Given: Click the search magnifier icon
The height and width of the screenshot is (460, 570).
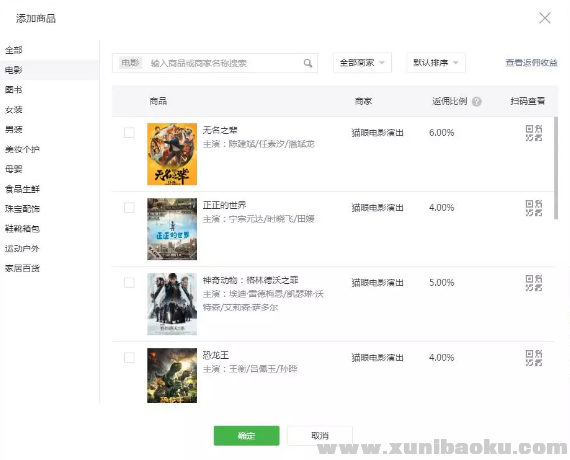Looking at the screenshot, I should click(x=308, y=63).
